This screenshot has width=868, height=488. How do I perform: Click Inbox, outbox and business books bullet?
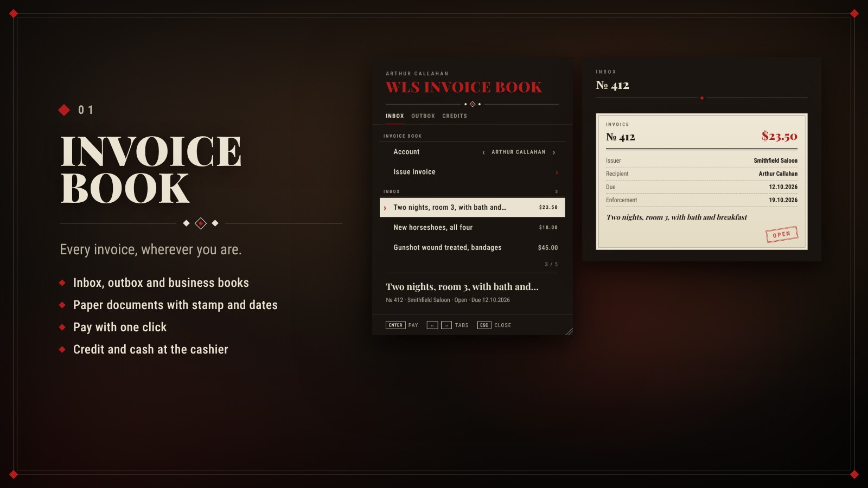click(161, 282)
